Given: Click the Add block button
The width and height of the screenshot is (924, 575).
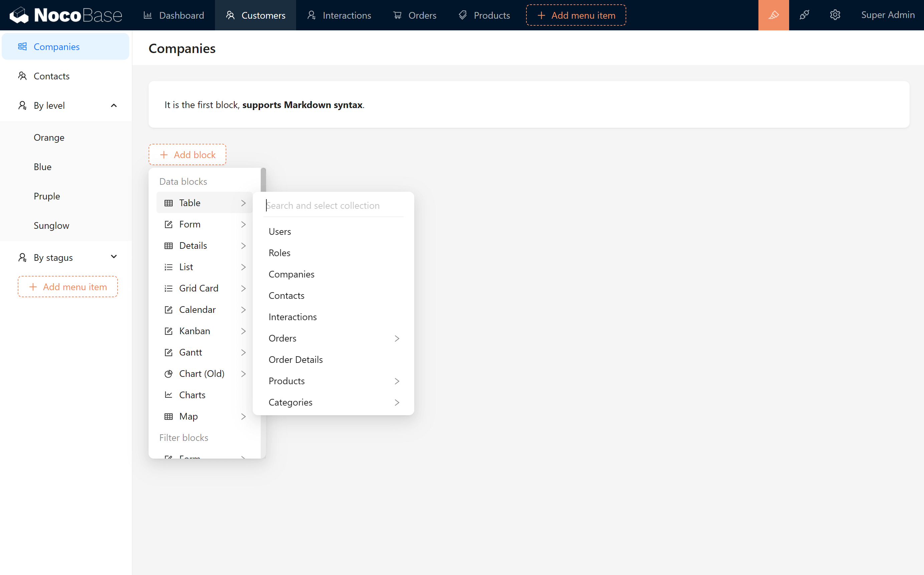Looking at the screenshot, I should click(x=187, y=154).
